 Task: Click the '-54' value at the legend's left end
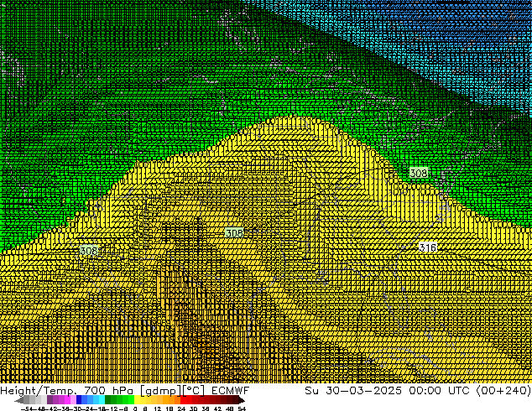pyautogui.click(x=27, y=408)
